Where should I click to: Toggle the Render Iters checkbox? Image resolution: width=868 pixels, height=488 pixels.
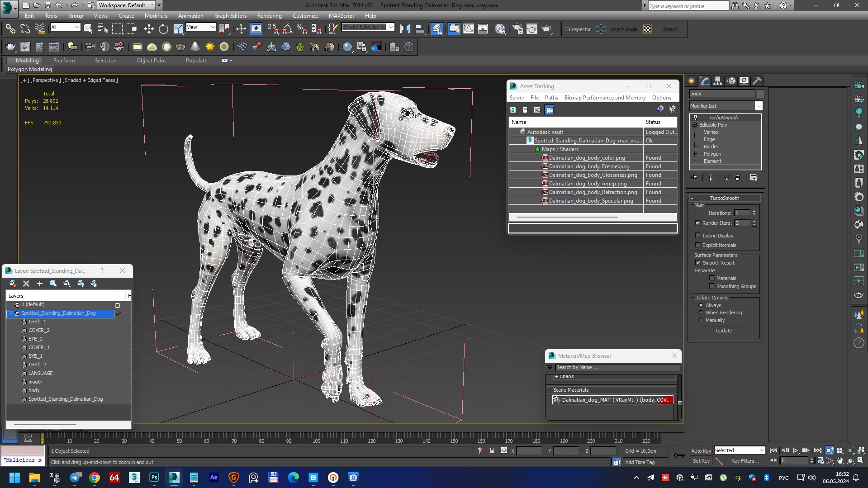point(697,223)
